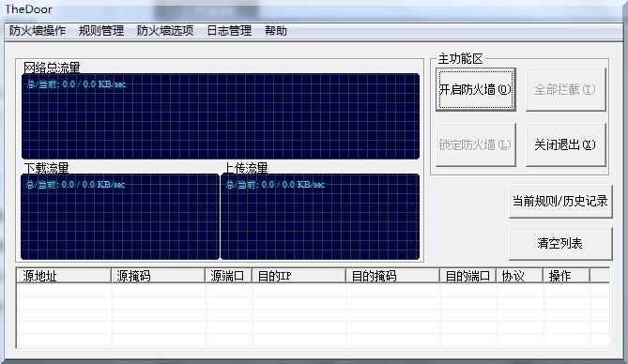Select the 源端口 column header
Screen dimensions: 628x364
(228, 276)
